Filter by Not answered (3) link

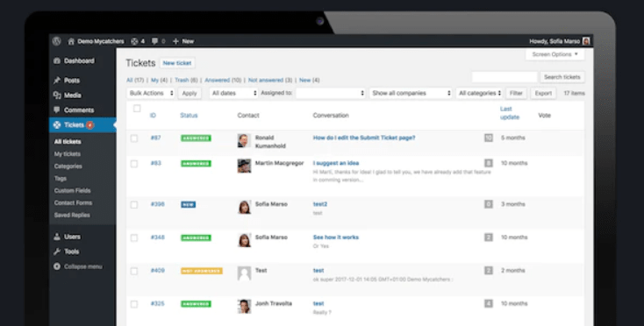(270, 80)
